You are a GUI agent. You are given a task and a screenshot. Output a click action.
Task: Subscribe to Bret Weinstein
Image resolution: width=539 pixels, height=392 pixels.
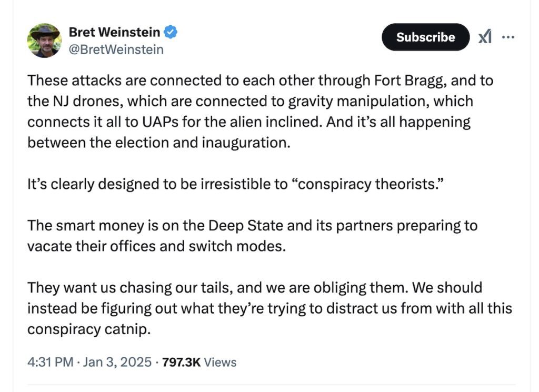tap(425, 37)
